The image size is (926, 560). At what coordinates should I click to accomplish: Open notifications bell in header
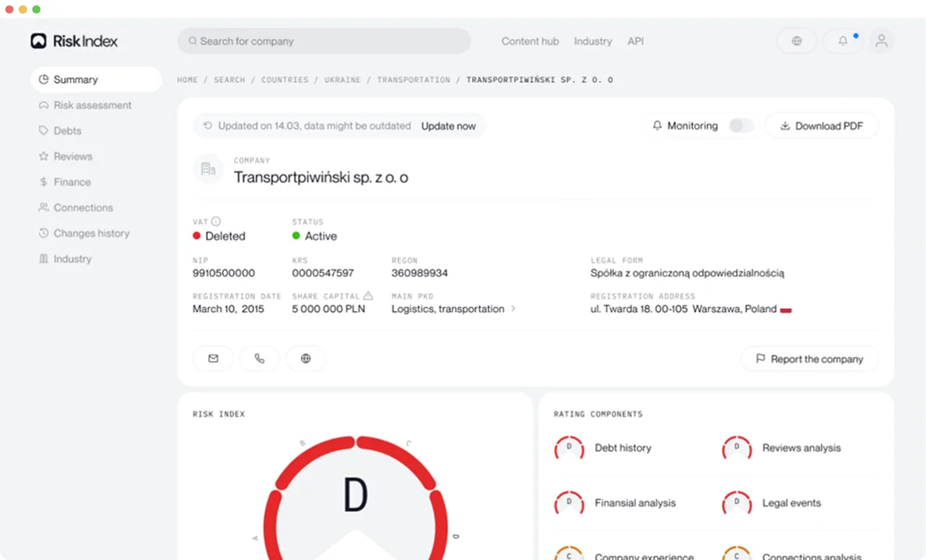point(843,41)
